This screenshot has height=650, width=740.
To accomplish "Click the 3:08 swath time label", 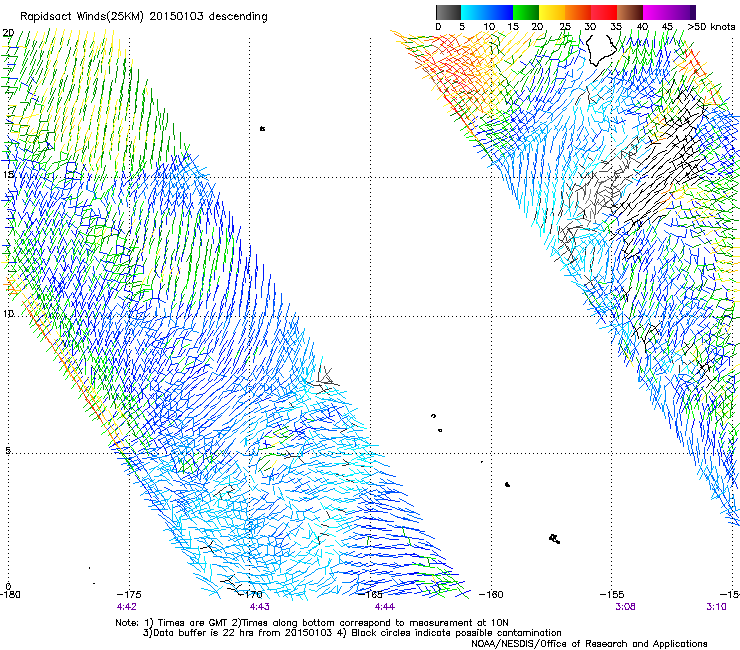I will click(x=625, y=607).
